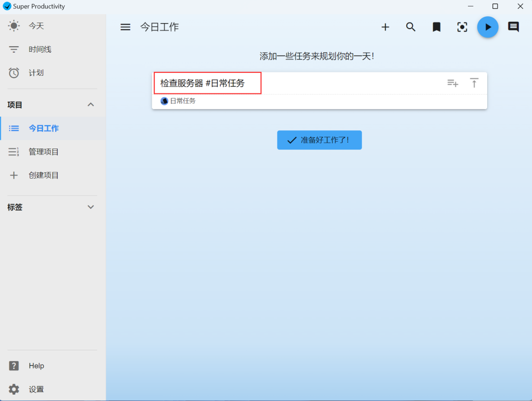Click the 准备好工作了! button
The width and height of the screenshot is (532, 401).
(x=319, y=140)
